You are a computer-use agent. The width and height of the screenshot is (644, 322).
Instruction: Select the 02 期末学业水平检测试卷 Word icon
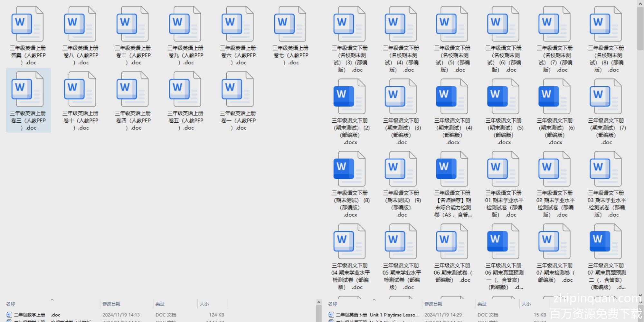click(554, 169)
